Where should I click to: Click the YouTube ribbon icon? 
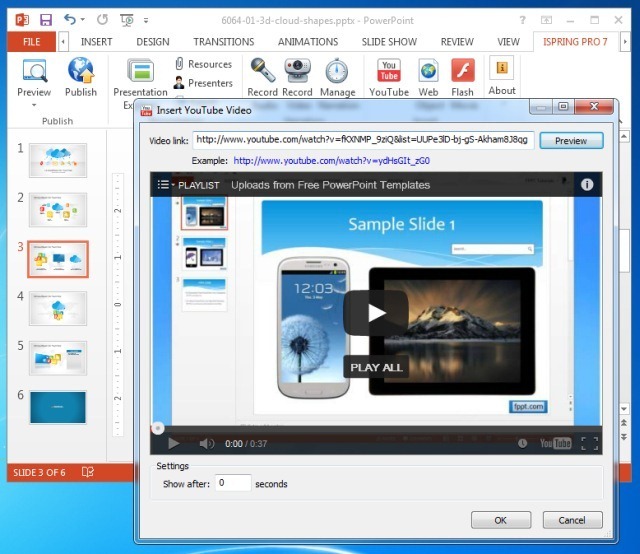(x=389, y=70)
